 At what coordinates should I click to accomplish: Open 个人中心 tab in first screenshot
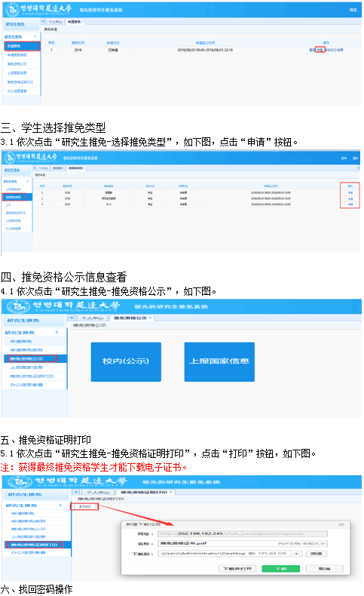pyautogui.click(x=56, y=22)
